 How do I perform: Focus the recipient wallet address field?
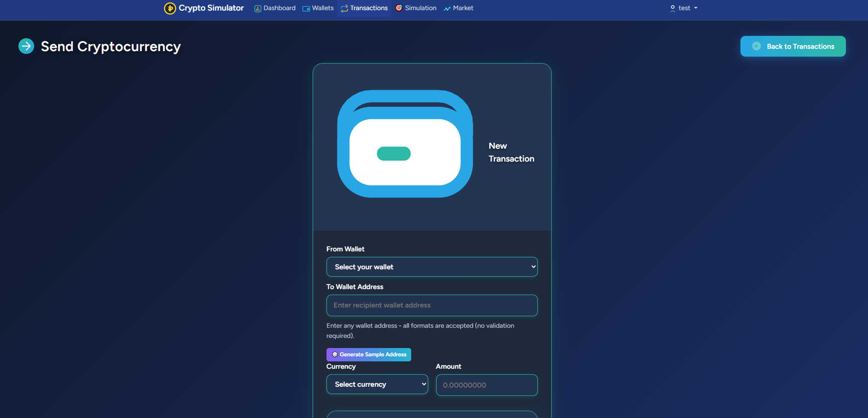[432, 305]
